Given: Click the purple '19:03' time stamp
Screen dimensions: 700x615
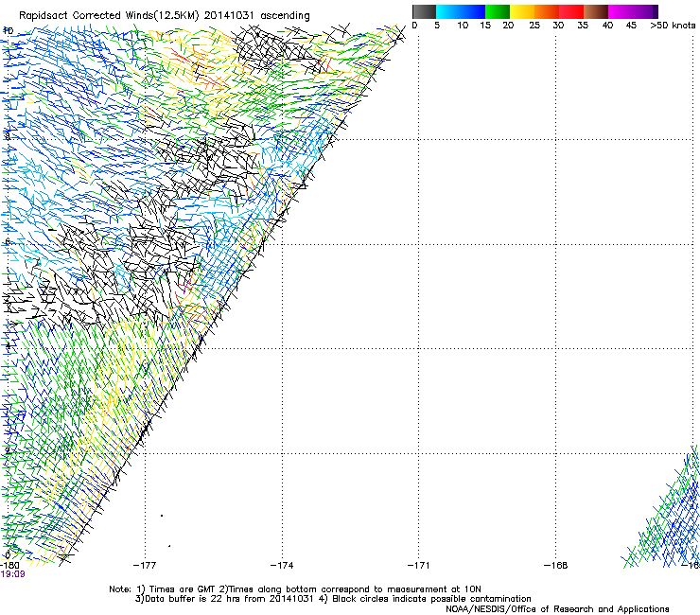Looking at the screenshot, I should (13, 574).
